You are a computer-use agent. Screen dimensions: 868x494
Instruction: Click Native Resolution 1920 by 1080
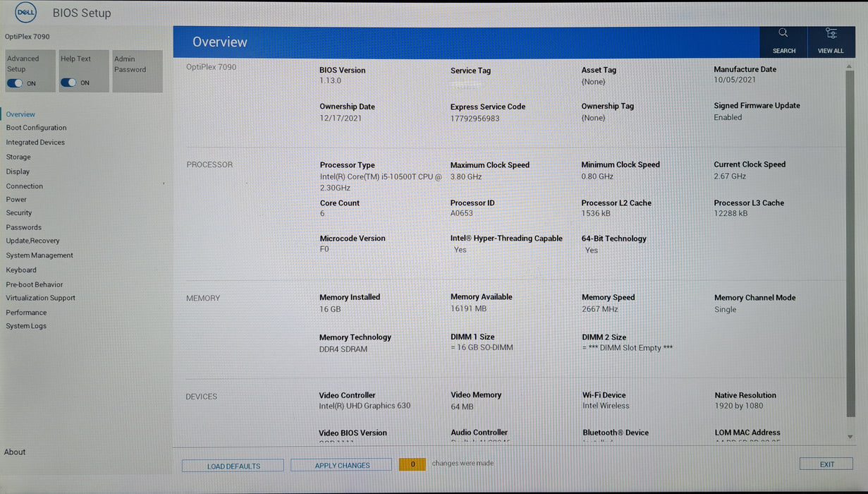click(739, 406)
